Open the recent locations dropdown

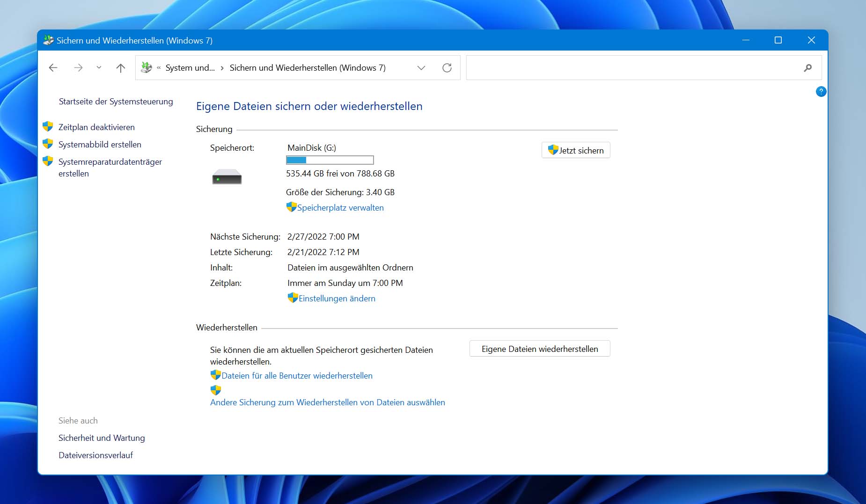pos(99,68)
